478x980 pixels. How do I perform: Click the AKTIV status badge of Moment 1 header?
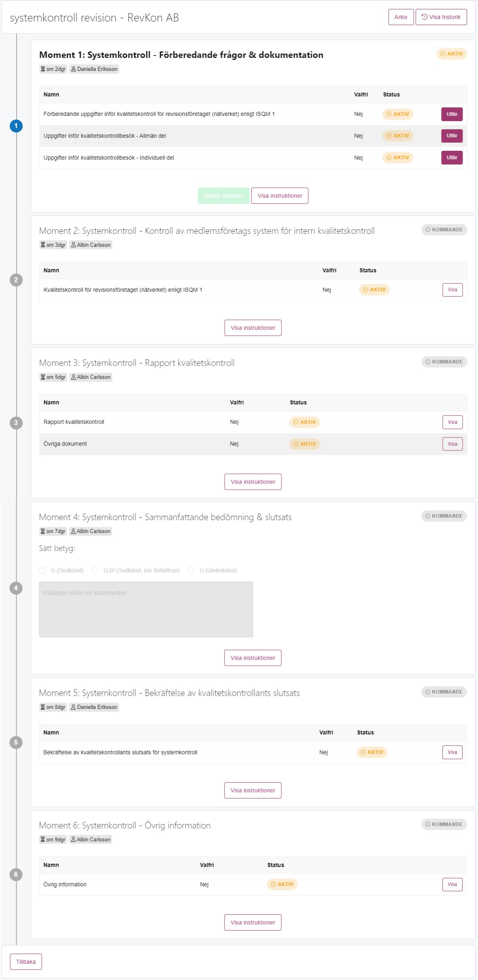coord(451,54)
